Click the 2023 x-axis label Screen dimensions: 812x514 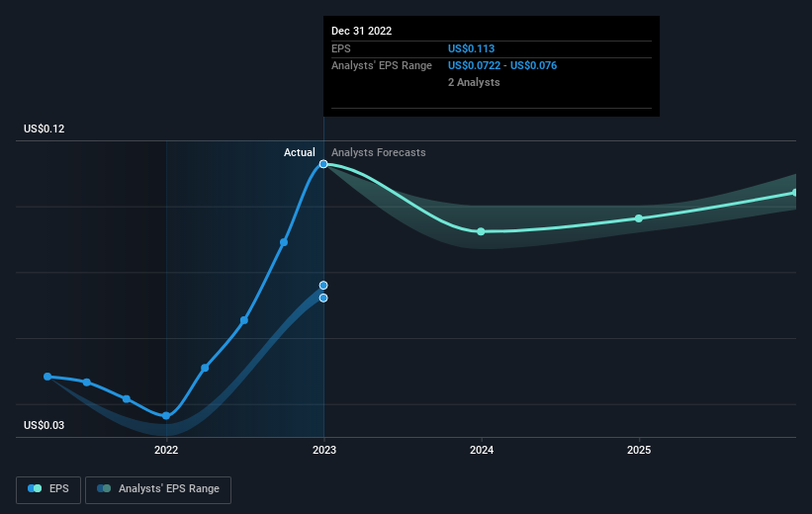click(324, 450)
